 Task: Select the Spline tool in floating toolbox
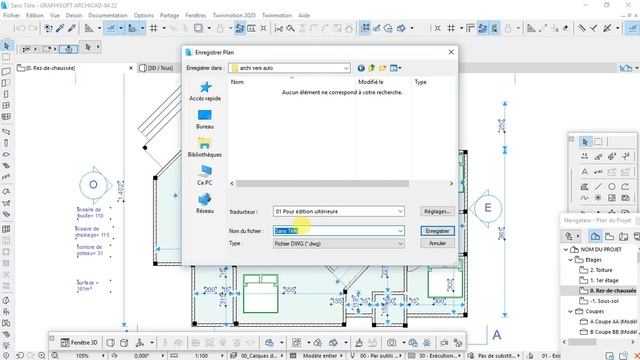pyautogui.click(x=585, y=198)
